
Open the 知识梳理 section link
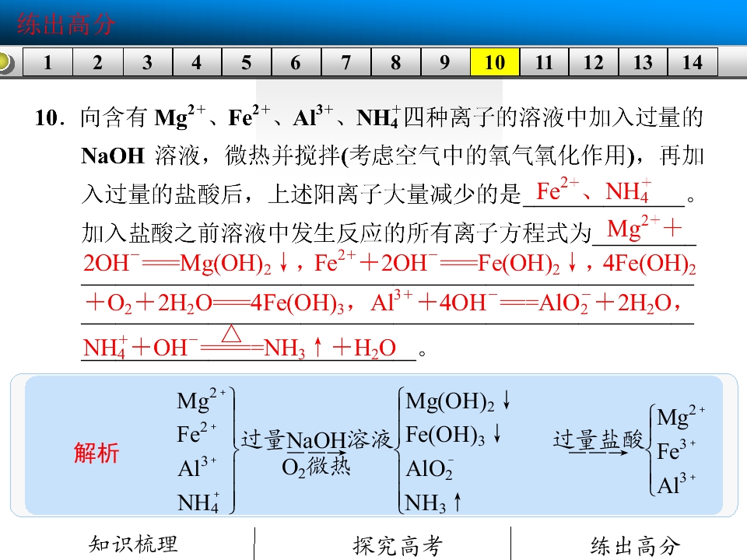click(x=133, y=544)
